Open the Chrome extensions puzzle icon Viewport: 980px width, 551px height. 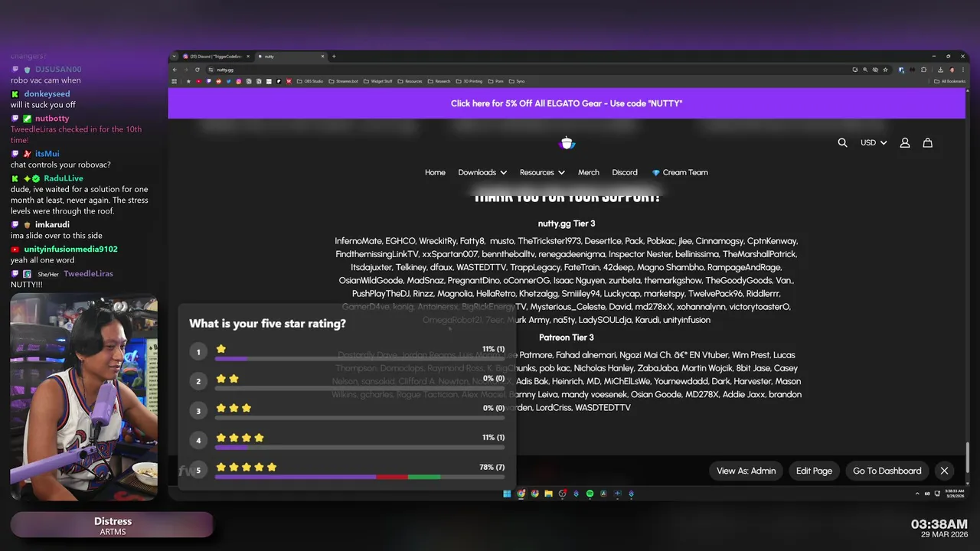[923, 70]
